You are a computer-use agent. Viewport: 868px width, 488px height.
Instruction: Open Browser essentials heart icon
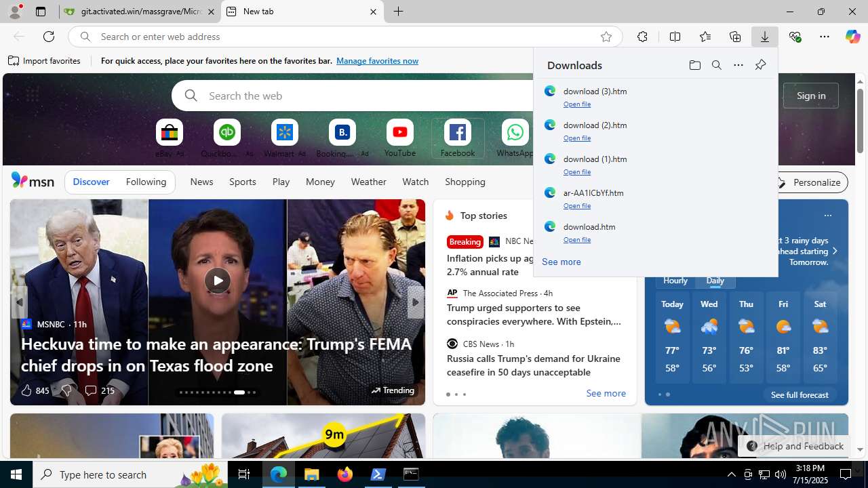795,37
